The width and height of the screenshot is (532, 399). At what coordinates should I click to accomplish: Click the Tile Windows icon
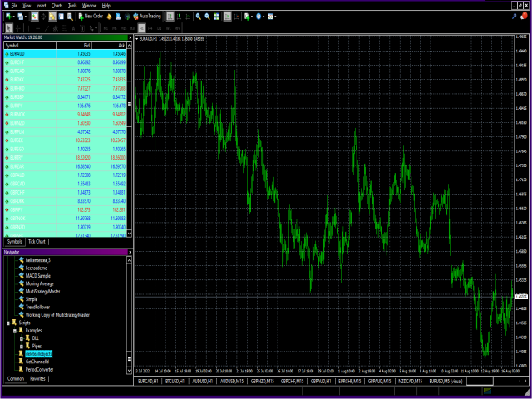click(216, 17)
